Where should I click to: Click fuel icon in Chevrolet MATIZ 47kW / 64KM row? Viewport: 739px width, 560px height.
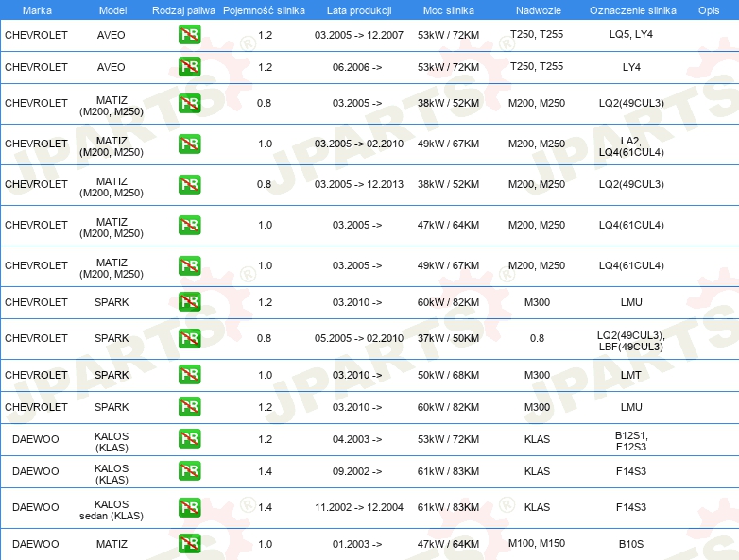[x=189, y=225]
